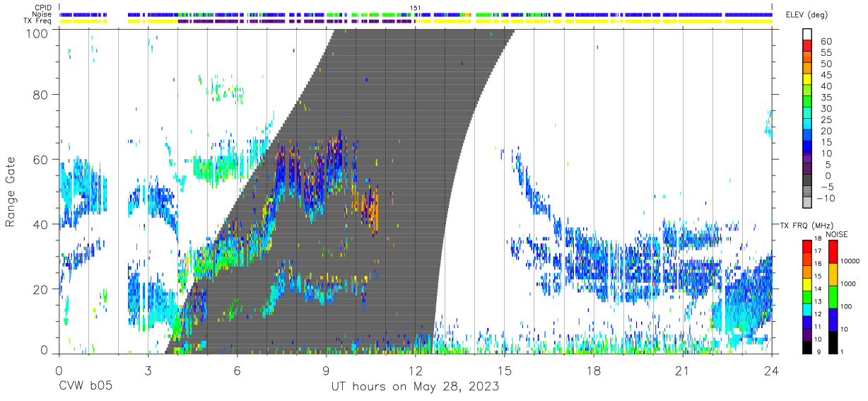Click the TX FRQ (MHz) legend title
Image resolution: width=868 pixels, height=401 pixels.
[x=806, y=226]
